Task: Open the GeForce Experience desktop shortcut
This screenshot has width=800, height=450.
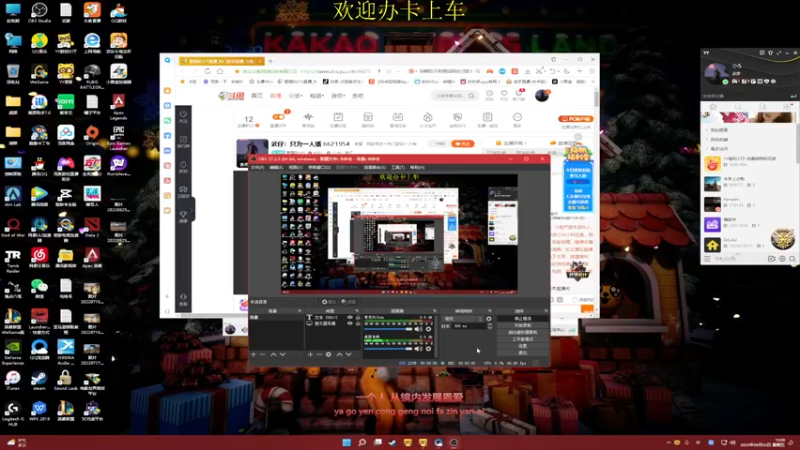Action: (13, 352)
